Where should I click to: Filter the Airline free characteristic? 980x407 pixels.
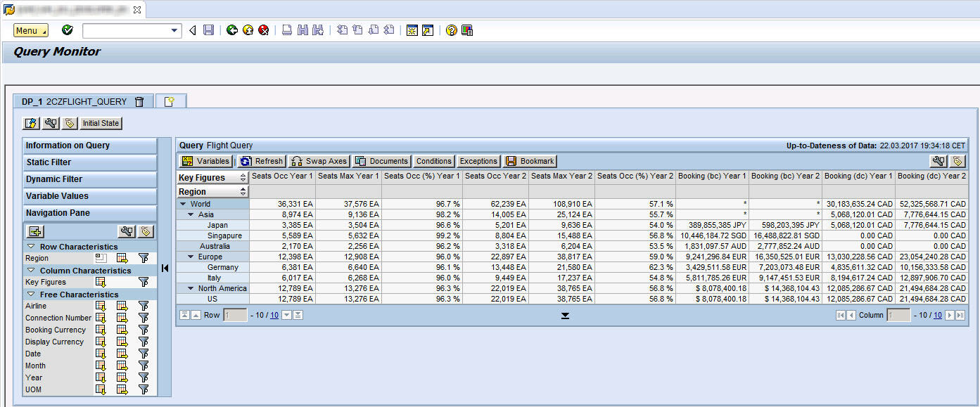143,306
